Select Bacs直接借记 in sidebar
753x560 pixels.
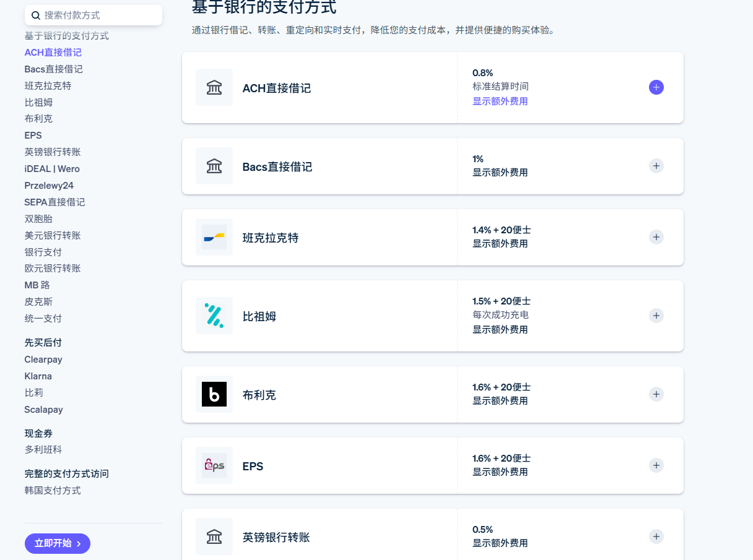coord(54,69)
